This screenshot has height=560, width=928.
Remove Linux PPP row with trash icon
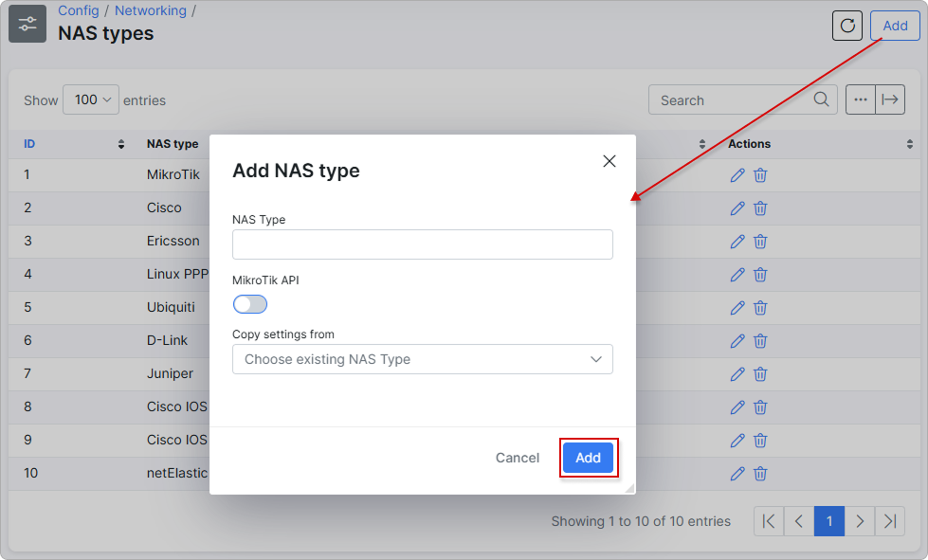pyautogui.click(x=760, y=275)
